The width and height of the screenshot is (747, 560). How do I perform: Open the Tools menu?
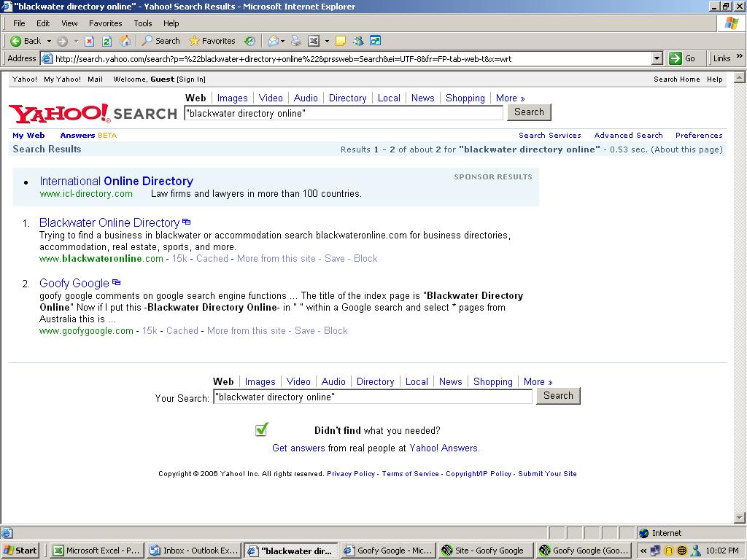[x=143, y=23]
